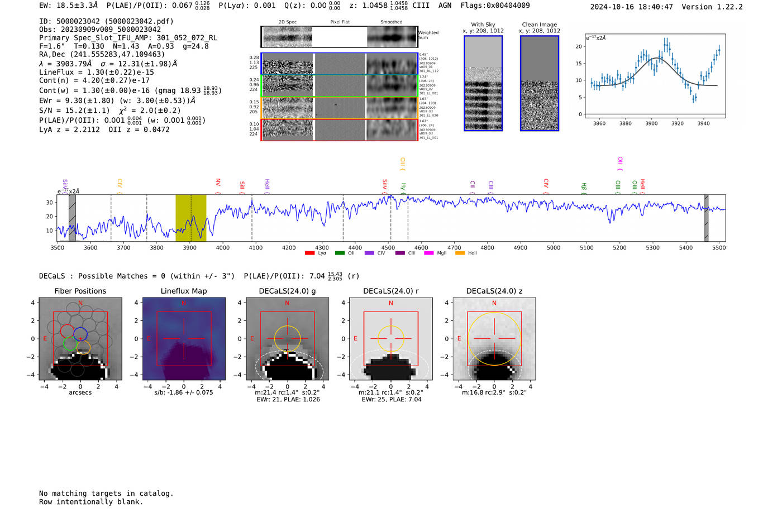Open the With Sky image thumbnail
This screenshot has height=532, width=782.
[x=483, y=83]
